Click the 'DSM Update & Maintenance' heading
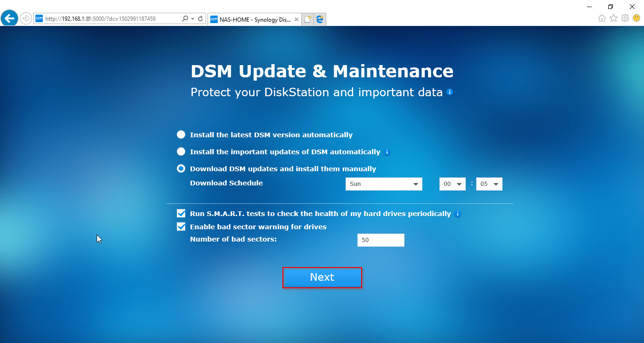Image resolution: width=644 pixels, height=343 pixels. click(x=322, y=71)
